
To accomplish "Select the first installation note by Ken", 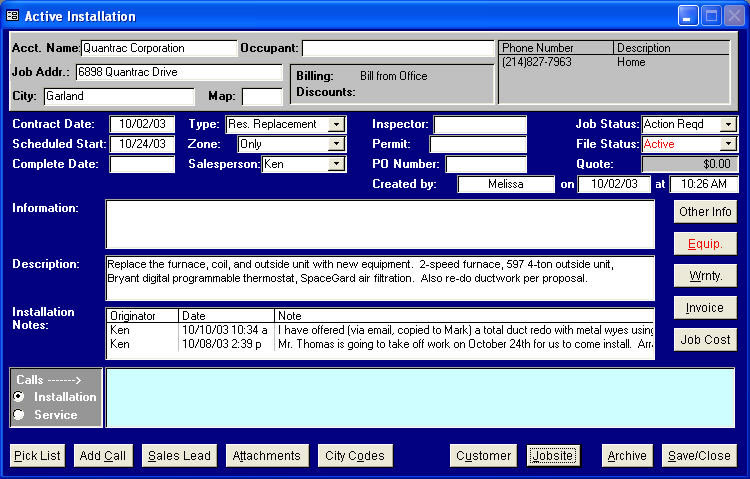I will 380,329.
